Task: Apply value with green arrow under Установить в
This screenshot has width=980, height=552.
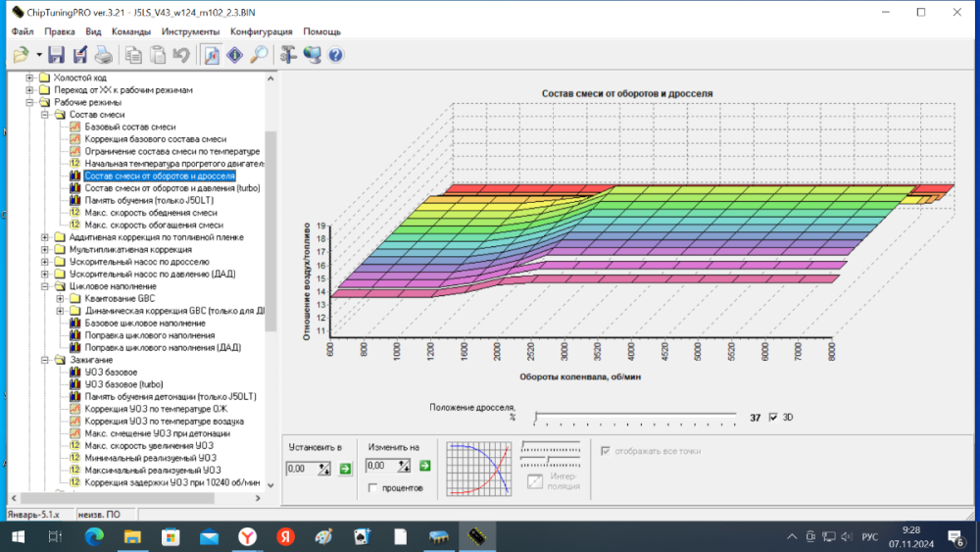Action: (345, 469)
